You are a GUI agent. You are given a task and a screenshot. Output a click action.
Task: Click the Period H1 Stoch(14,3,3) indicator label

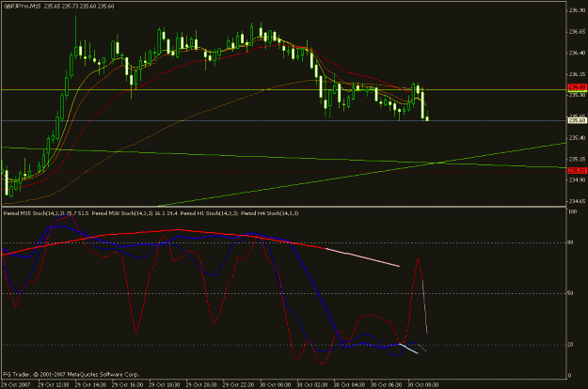click(x=209, y=213)
